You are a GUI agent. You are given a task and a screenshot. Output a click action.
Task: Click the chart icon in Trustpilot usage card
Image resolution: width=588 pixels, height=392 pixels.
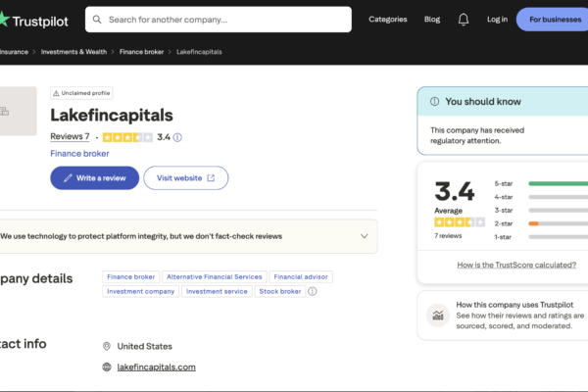click(438, 316)
